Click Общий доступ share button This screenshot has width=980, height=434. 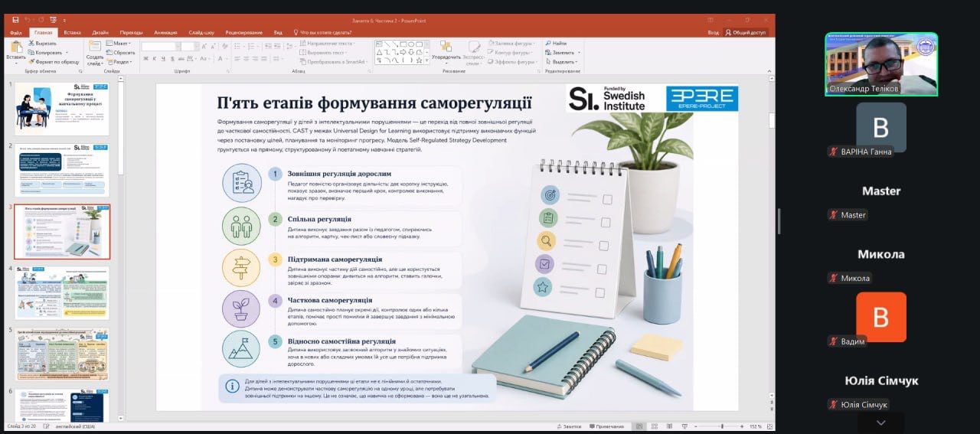tap(746, 33)
